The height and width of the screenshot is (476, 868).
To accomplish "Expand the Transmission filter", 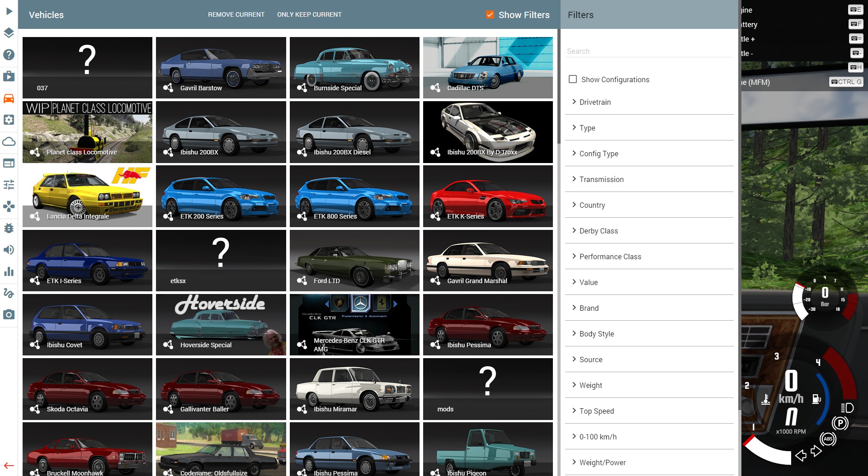I will (649, 179).
